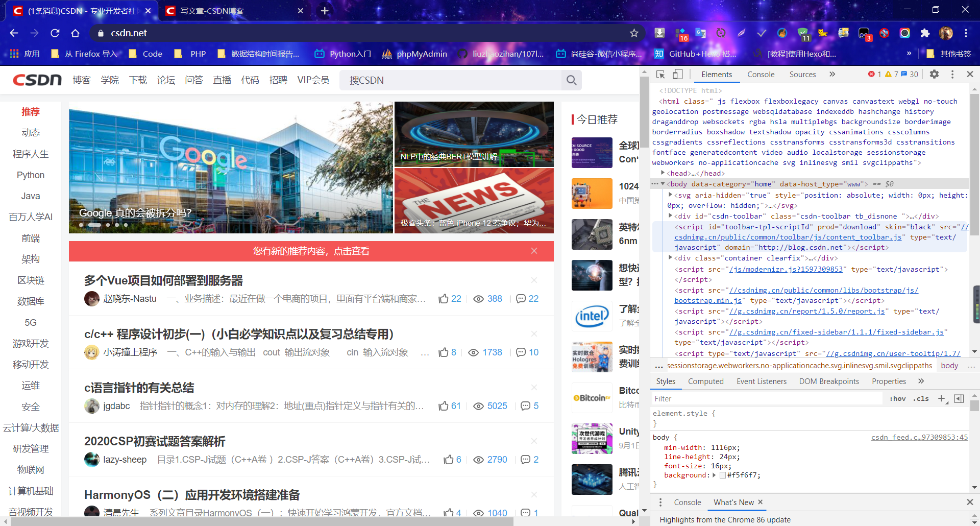This screenshot has height=526, width=980.
Task: Toggle computed styles sidebar pane icon
Action: [959, 398]
